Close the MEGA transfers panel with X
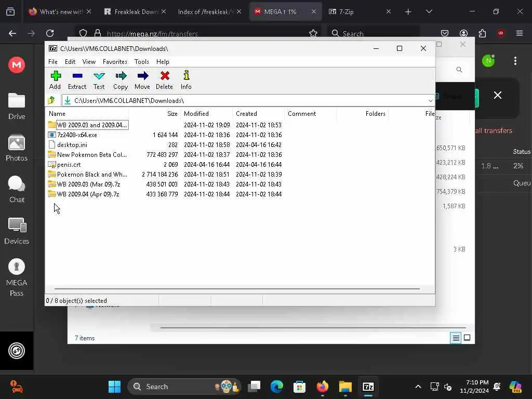532x399 pixels. 497,95
